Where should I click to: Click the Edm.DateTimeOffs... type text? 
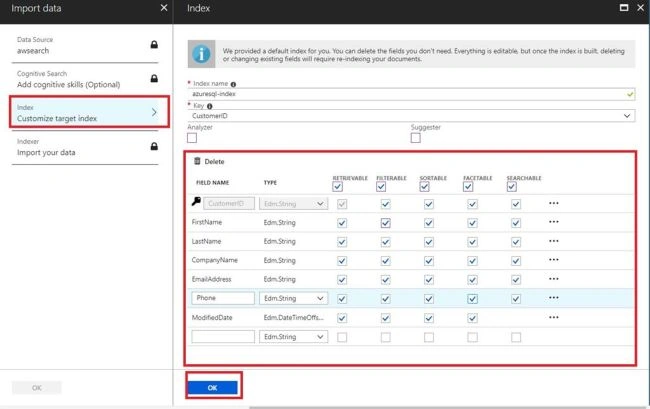(294, 317)
